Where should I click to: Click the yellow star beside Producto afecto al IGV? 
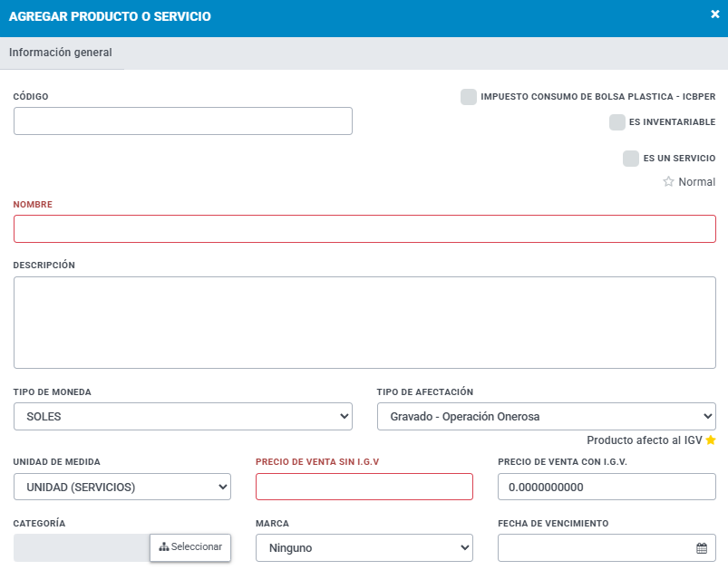(711, 440)
